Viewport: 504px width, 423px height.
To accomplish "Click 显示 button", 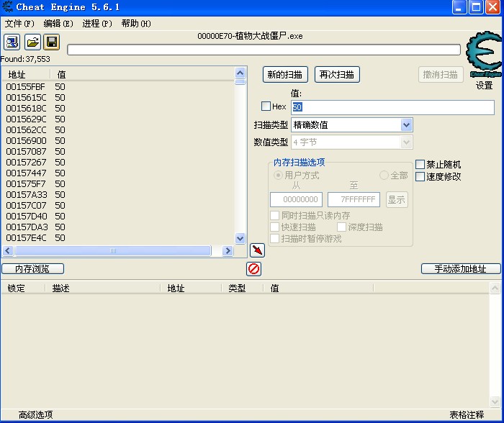I will click(x=397, y=199).
